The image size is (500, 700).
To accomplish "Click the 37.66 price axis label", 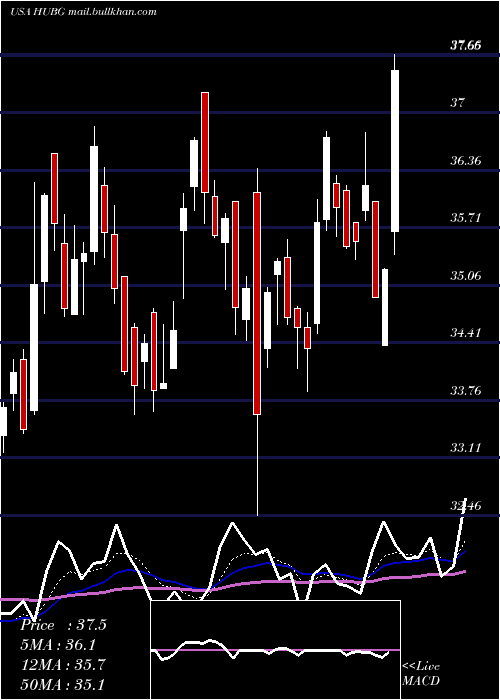I will point(466,45).
